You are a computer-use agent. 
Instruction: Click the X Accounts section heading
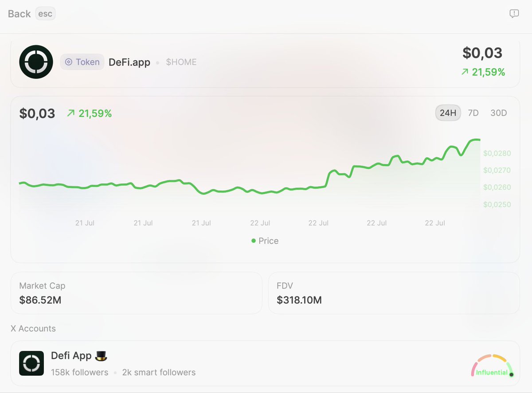click(x=33, y=328)
